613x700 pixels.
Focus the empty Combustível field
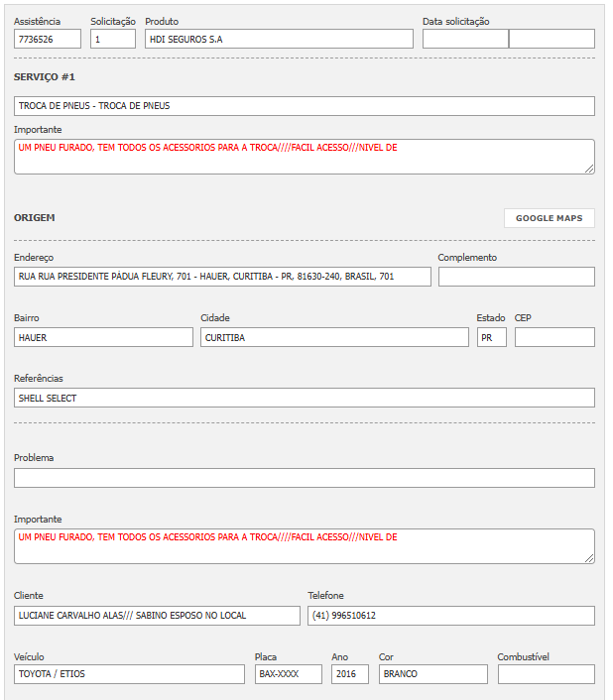(x=546, y=674)
